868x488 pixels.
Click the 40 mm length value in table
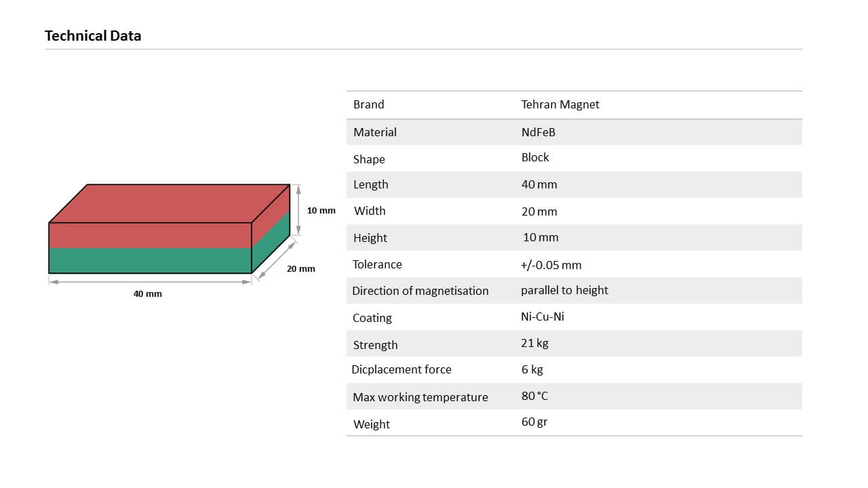click(x=539, y=184)
